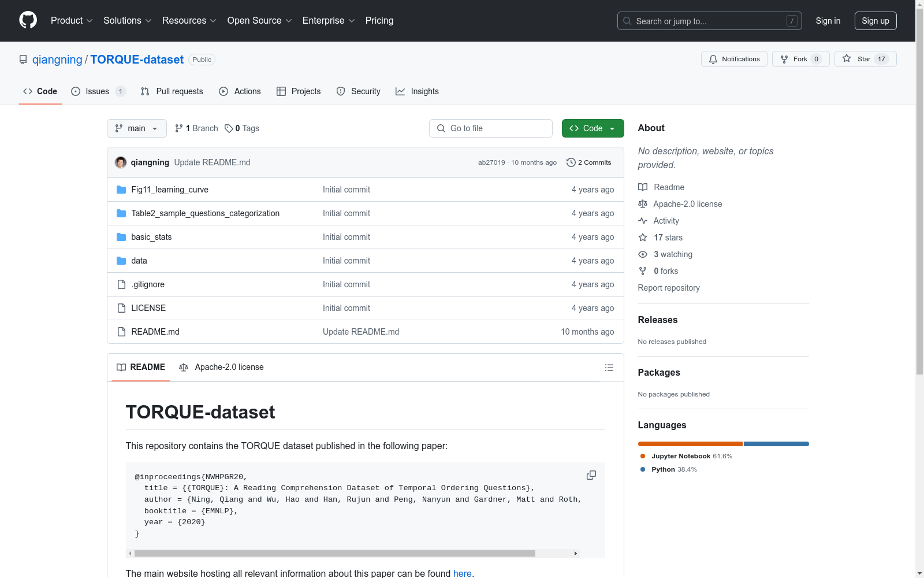Open TORQUE-dataset repository title link
This screenshot has height=578, width=924.
coord(137,60)
